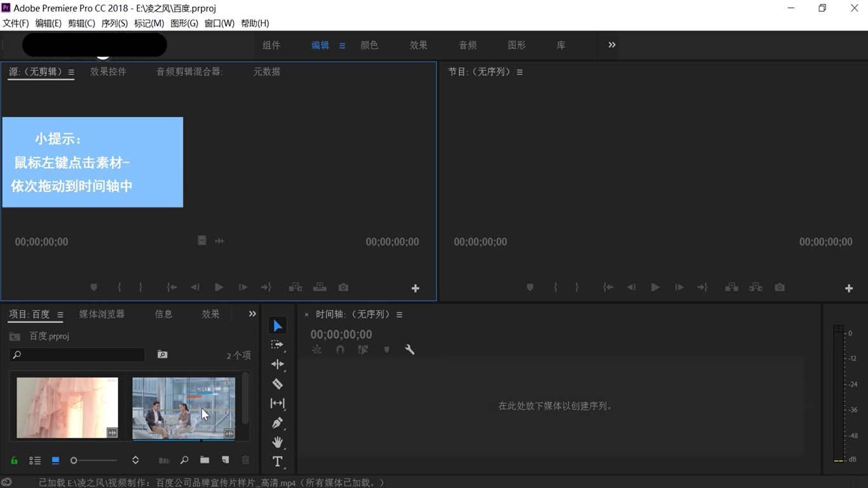Viewport: 868px width, 488px height.
Task: Switch Project panel to list view
Action: [35, 460]
